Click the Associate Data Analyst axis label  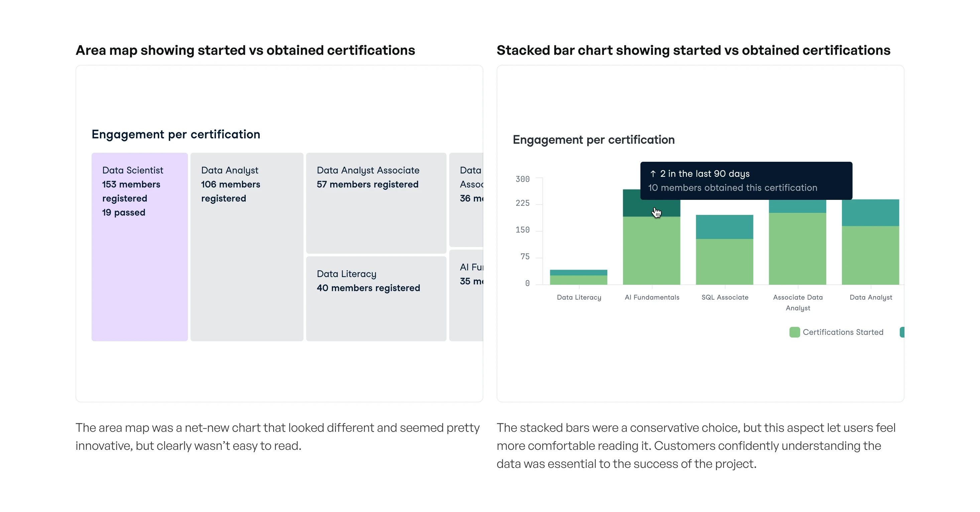point(798,302)
